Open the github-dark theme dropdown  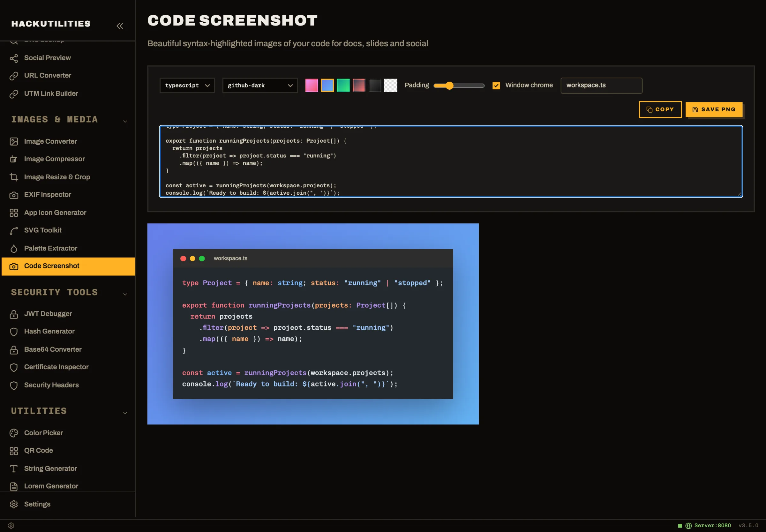pyautogui.click(x=260, y=85)
